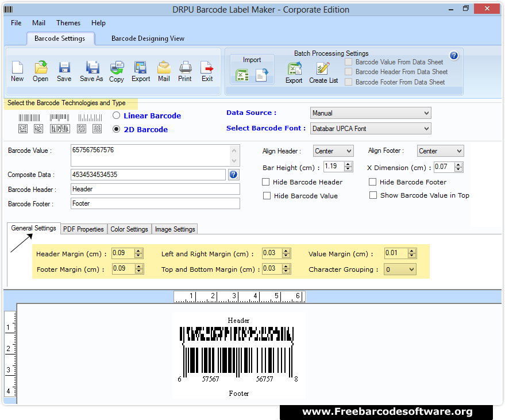505x420 pixels.
Task: Copy the barcode with Copy icon
Action: coord(116,71)
